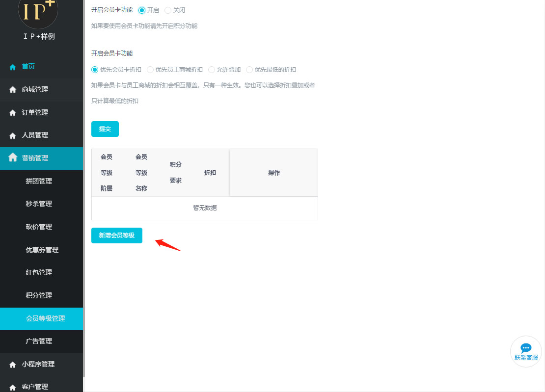The width and height of the screenshot is (545, 392).
Task: Click the home icon beside 首页
Action: point(13,67)
